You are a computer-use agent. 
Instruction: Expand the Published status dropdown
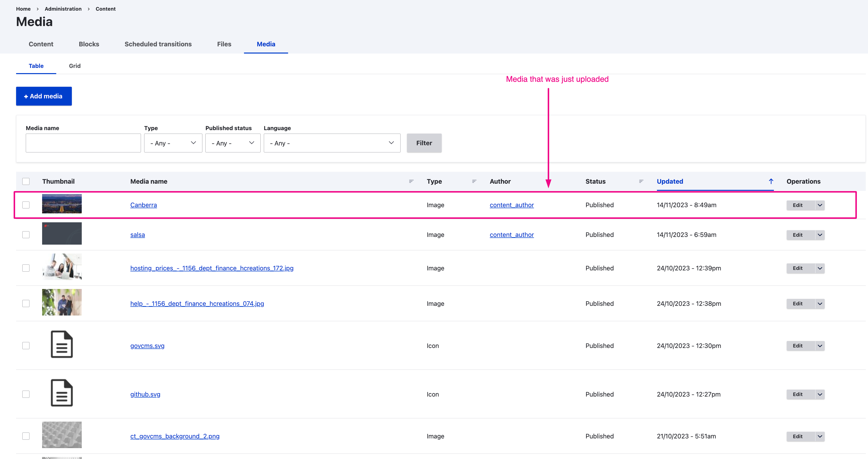tap(233, 143)
